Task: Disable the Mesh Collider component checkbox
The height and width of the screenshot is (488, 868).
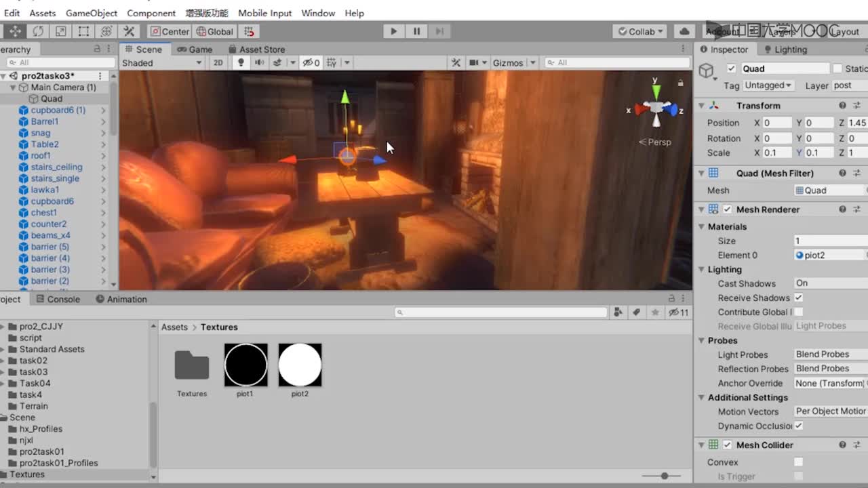Action: click(727, 445)
